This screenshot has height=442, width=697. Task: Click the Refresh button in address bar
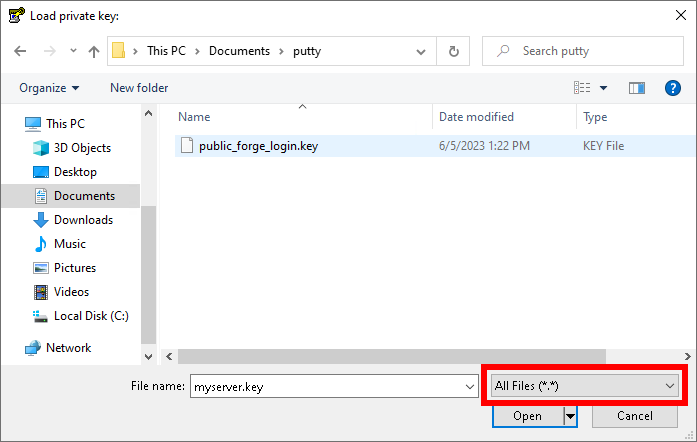454,51
